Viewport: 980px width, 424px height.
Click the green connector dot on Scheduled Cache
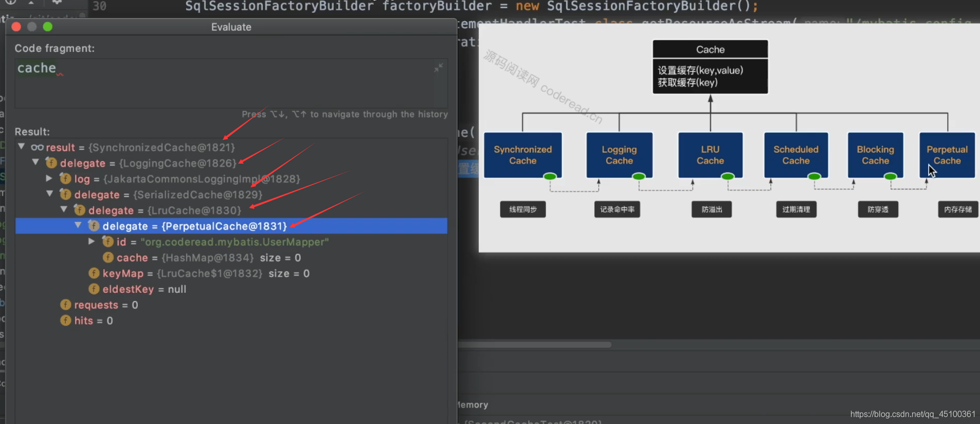point(814,176)
